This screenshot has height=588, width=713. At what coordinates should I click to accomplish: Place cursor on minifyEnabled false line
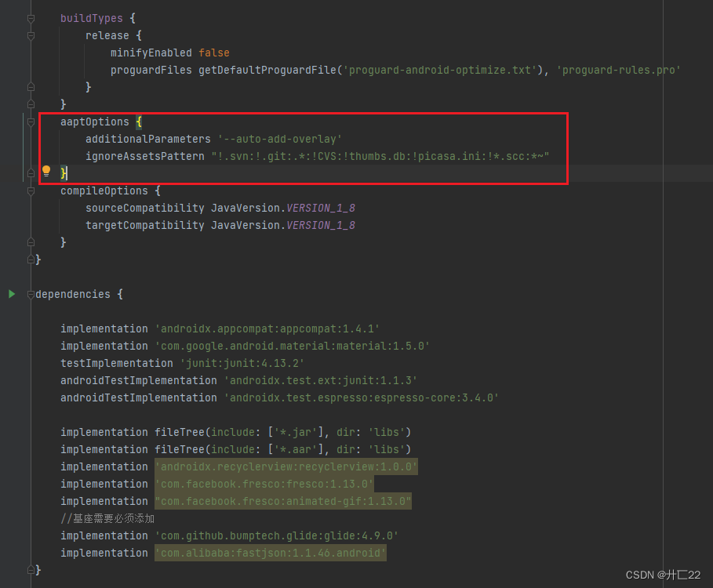169,53
